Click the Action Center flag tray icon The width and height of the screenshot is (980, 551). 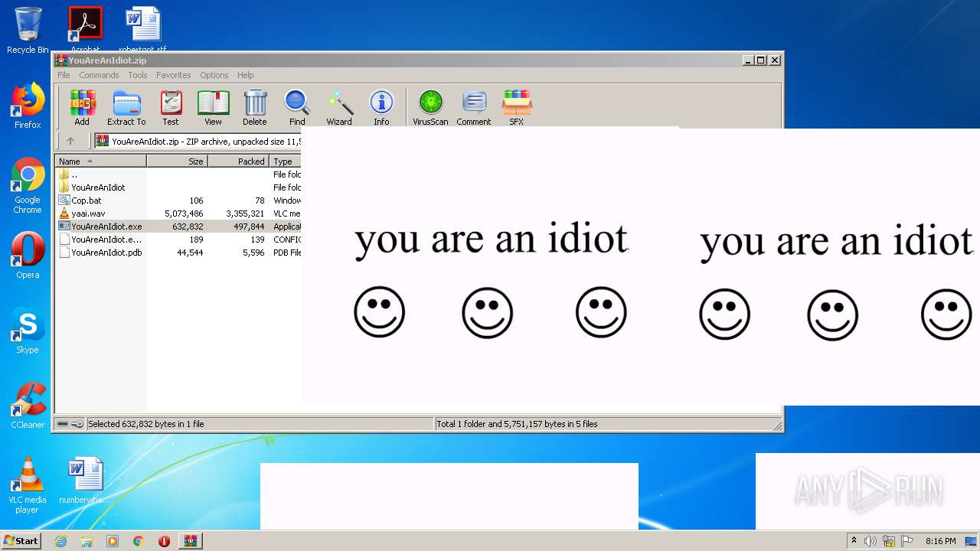pyautogui.click(x=906, y=541)
